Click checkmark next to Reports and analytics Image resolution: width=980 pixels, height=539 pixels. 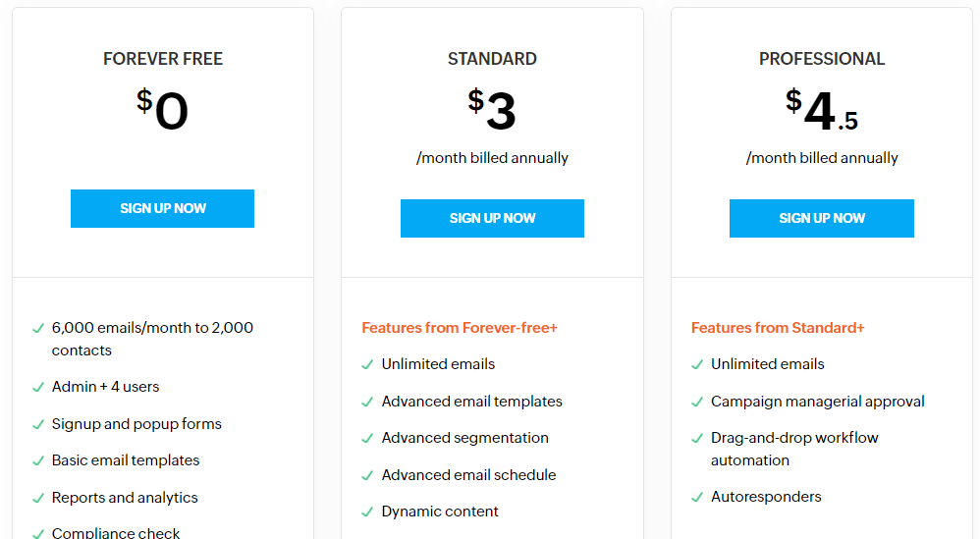point(38,498)
